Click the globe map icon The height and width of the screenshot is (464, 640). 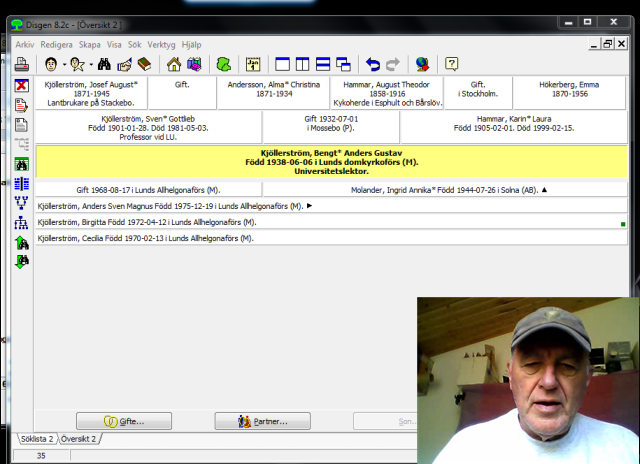coord(422,64)
